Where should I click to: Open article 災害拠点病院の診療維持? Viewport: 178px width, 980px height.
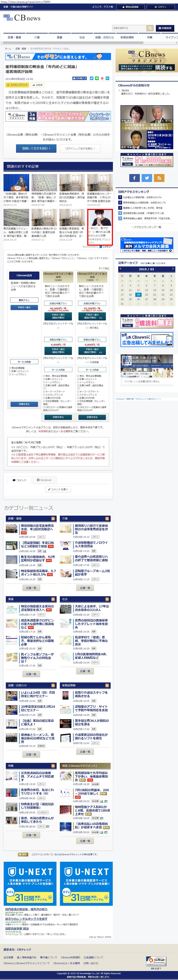pyautogui.click(x=38, y=776)
